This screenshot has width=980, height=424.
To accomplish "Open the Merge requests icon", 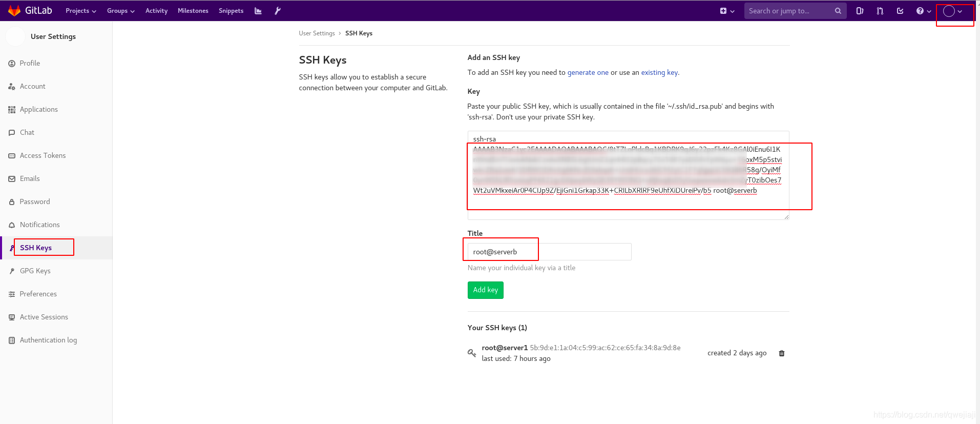I will [880, 11].
